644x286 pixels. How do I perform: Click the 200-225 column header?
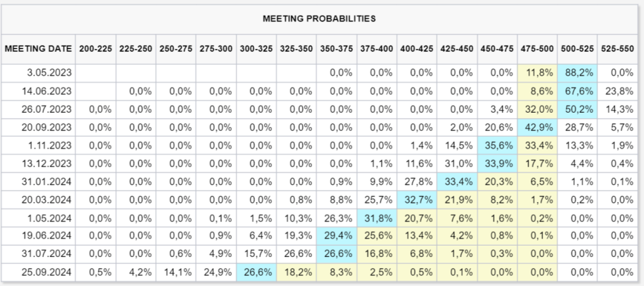[95, 49]
